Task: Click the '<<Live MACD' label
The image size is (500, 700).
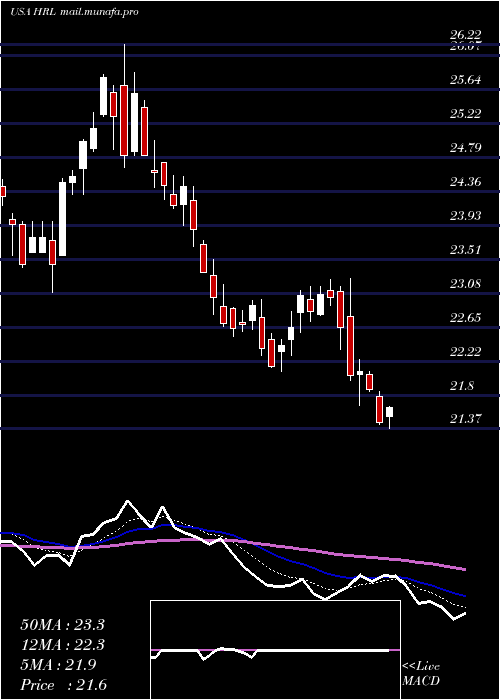Action: tap(421, 674)
